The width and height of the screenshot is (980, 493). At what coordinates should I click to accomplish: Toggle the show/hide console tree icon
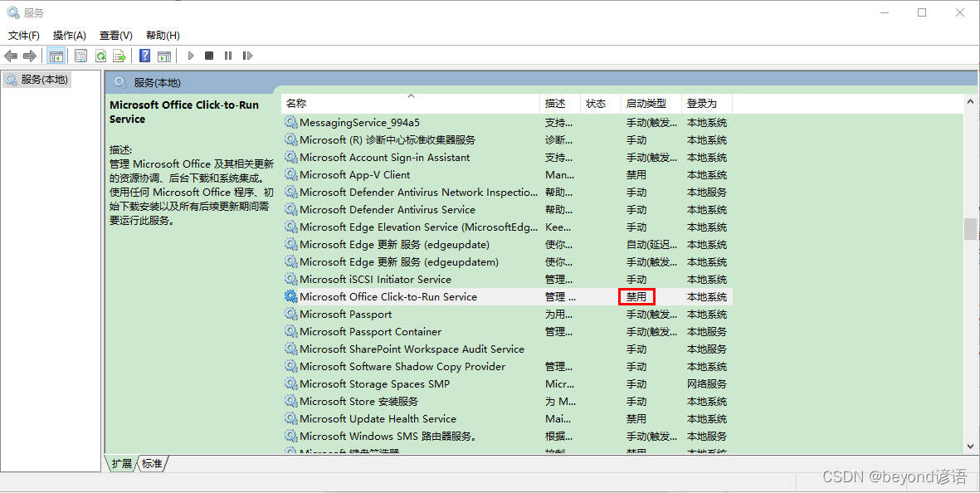click(56, 56)
